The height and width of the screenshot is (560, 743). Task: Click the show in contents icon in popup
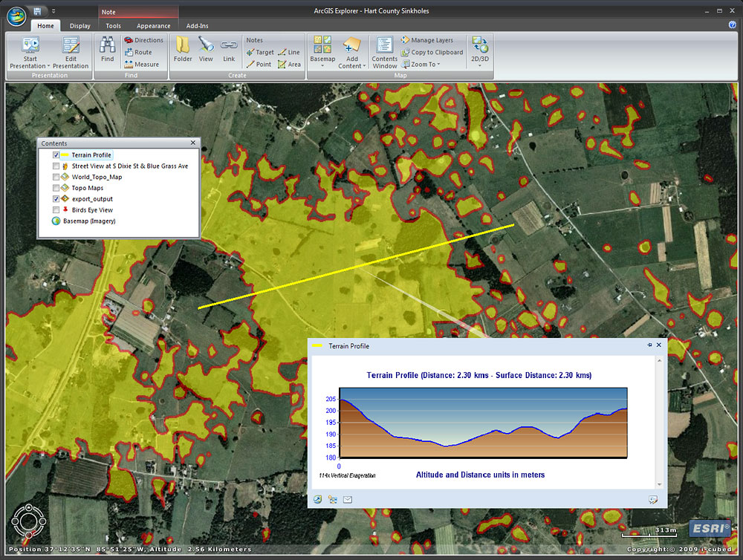pyautogui.click(x=333, y=499)
